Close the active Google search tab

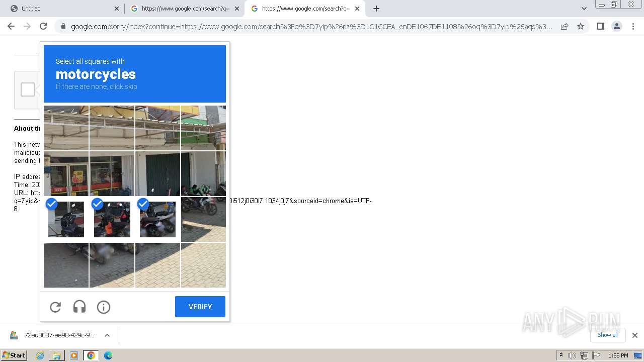tap(357, 9)
